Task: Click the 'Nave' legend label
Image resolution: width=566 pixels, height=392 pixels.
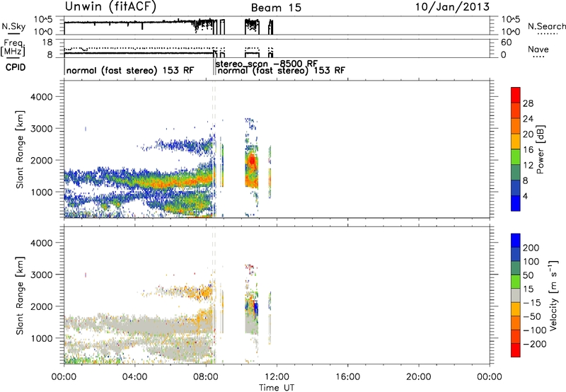Action: (538, 50)
